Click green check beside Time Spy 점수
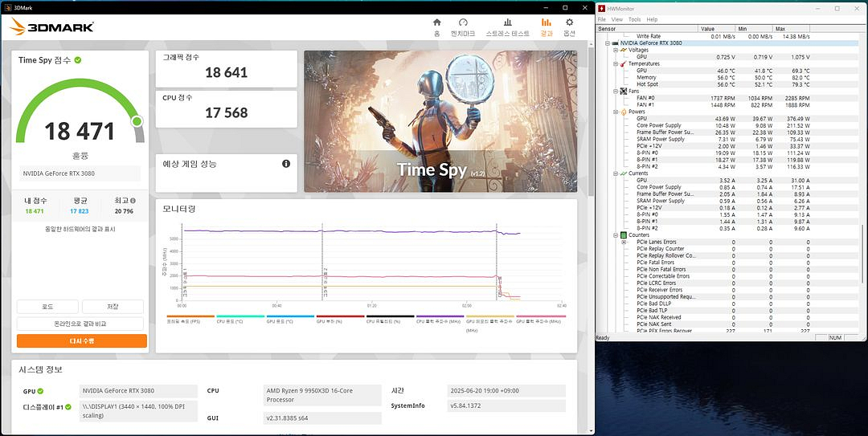 click(x=78, y=59)
